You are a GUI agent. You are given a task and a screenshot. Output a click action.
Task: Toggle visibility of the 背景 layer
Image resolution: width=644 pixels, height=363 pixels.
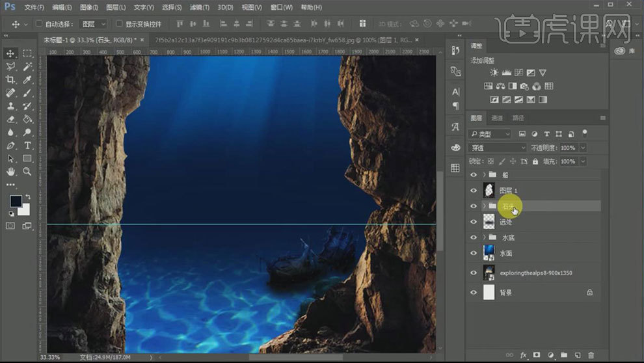474,293
